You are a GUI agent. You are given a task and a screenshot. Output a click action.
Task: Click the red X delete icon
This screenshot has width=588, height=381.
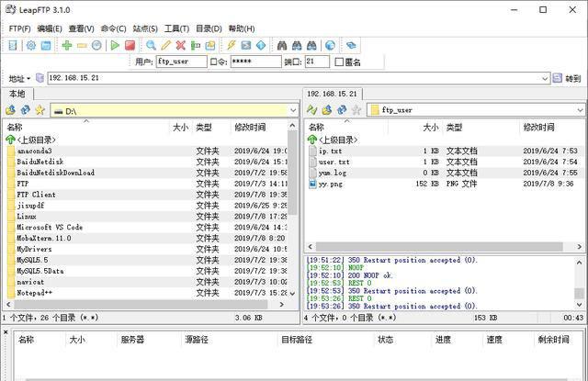point(181,45)
